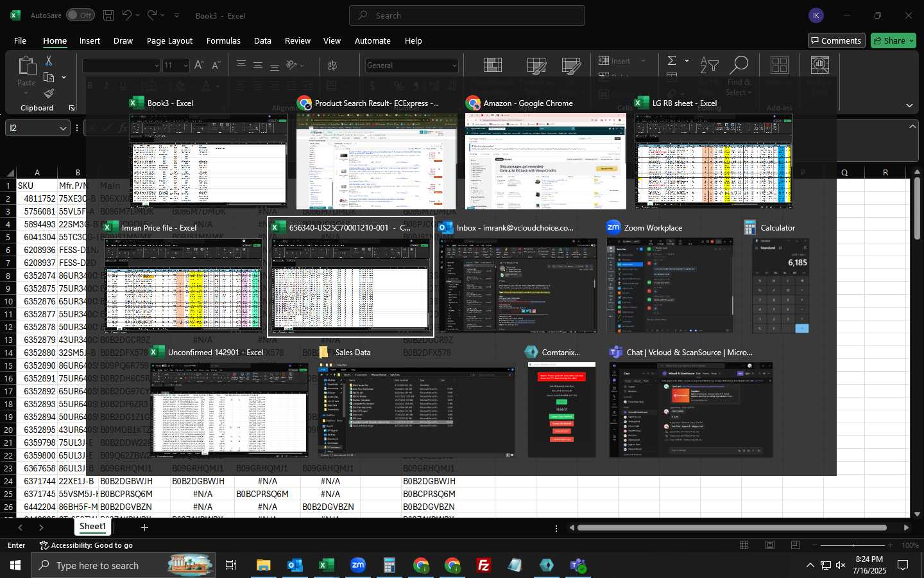Open Customize Quick Access Toolbar dropdown
This screenshot has height=578, width=924.
pyautogui.click(x=176, y=15)
